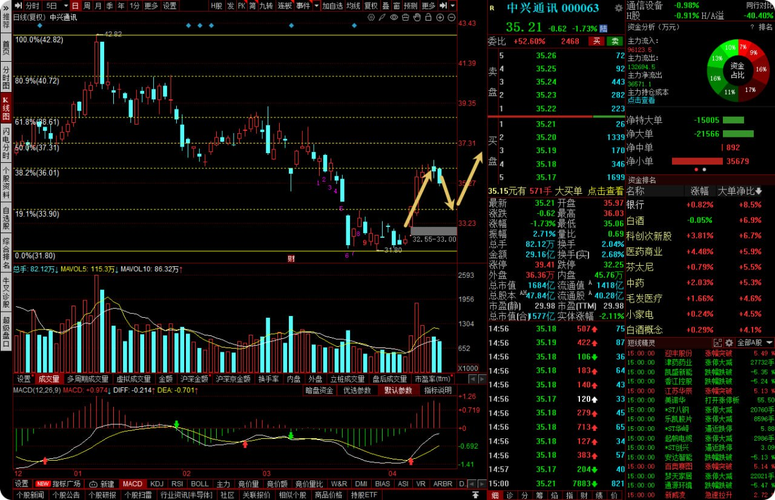Screen dimensions: 775x500
Task: Select 换手率 indicator tab
Action: coord(269,379)
